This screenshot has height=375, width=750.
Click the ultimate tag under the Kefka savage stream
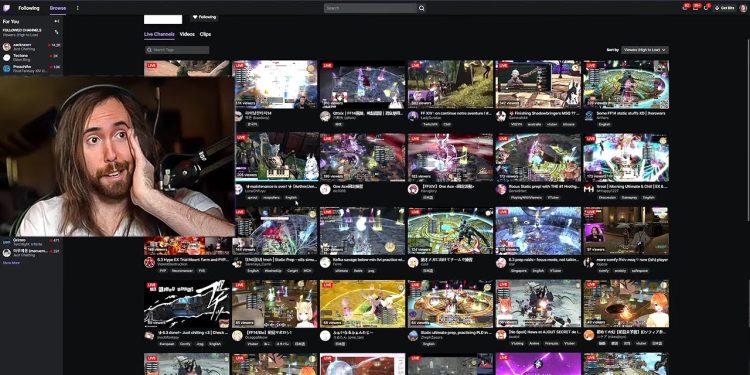coord(342,271)
